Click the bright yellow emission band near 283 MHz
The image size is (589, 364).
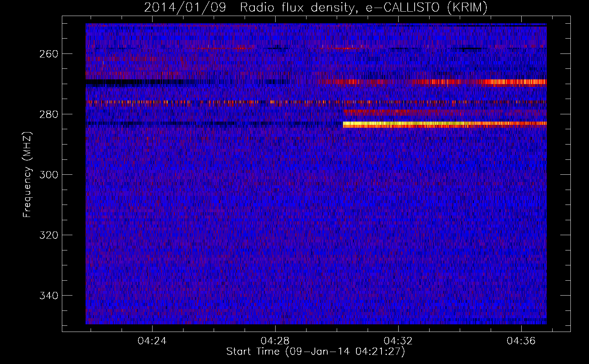pos(444,124)
